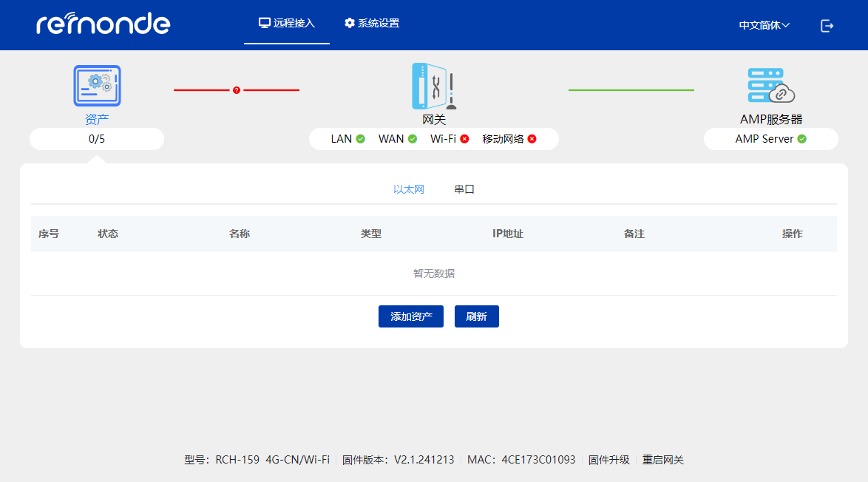Select the 资产 asset icon

pyautogui.click(x=97, y=86)
